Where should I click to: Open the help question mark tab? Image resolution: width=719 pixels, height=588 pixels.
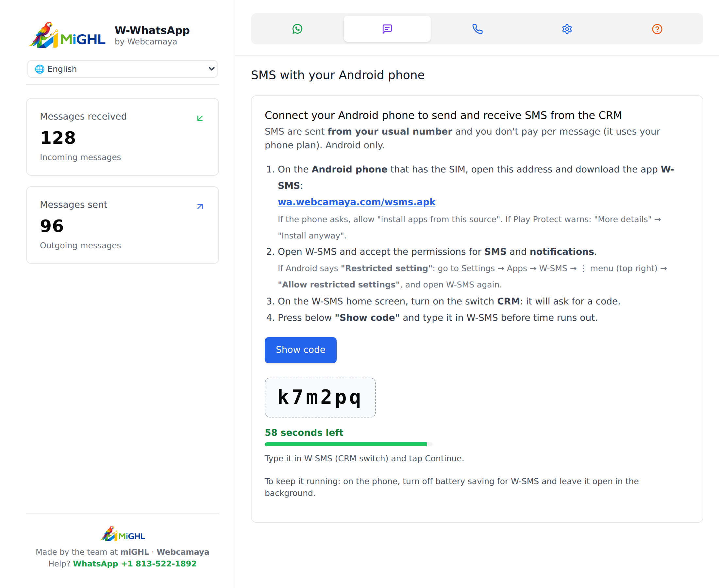coord(657,29)
